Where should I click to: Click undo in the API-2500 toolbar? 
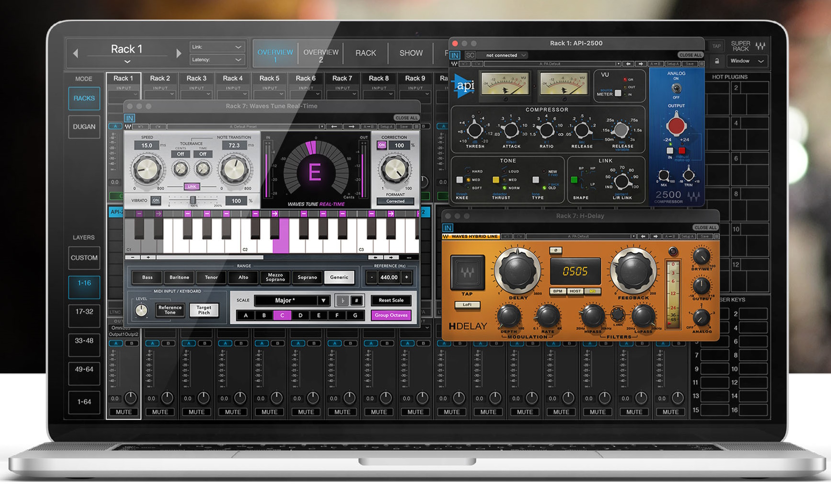(464, 64)
